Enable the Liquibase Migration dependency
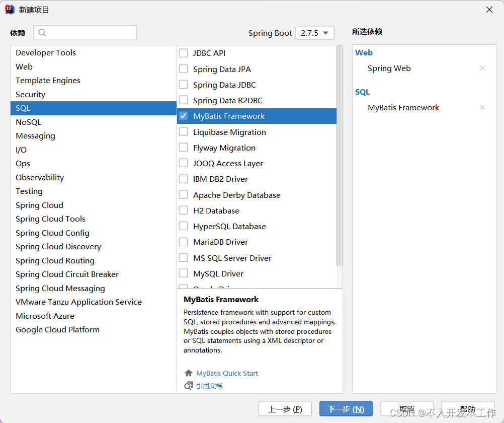The image size is (504, 423). [x=183, y=131]
